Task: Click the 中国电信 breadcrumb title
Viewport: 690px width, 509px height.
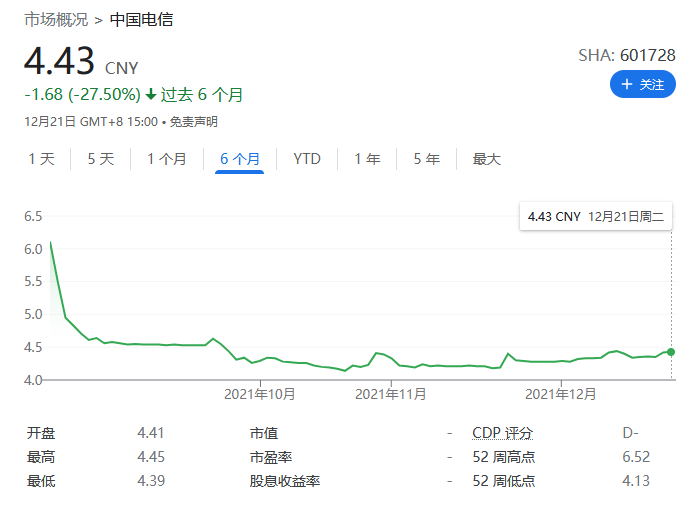Action: (x=141, y=20)
